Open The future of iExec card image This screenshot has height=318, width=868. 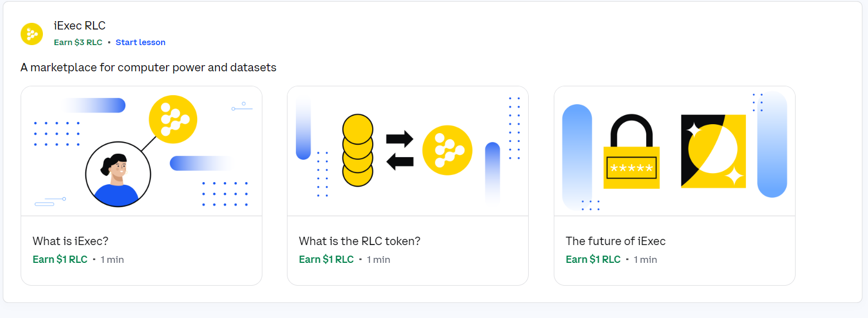tap(675, 151)
